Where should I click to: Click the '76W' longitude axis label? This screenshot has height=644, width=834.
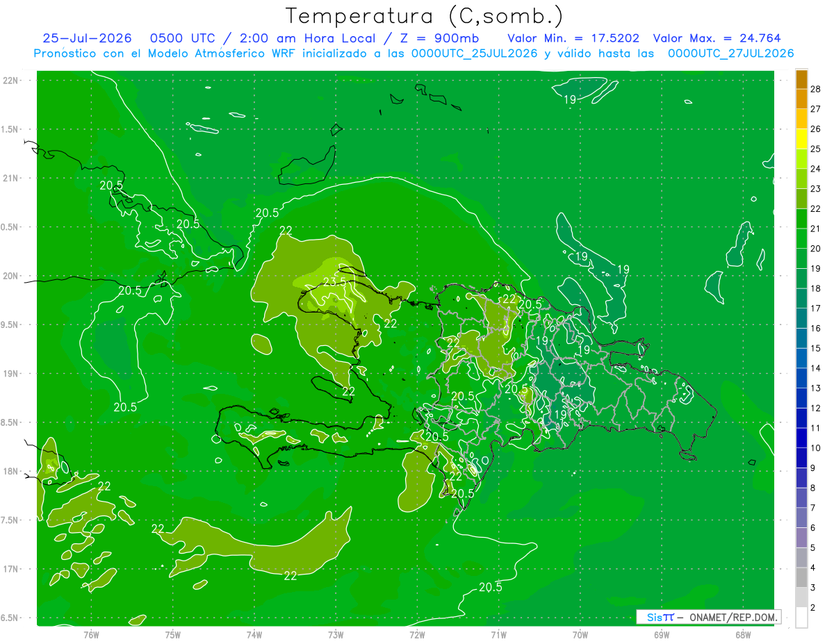coord(91,634)
